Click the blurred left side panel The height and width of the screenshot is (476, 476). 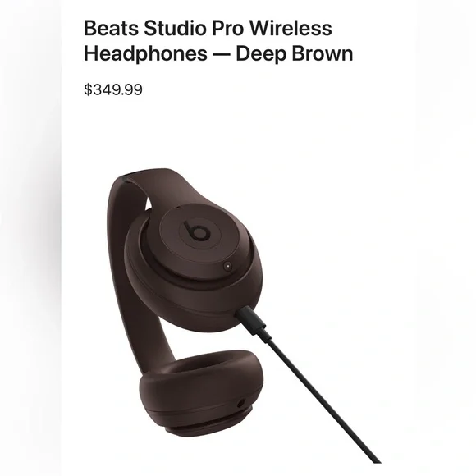pyautogui.click(x=30, y=238)
